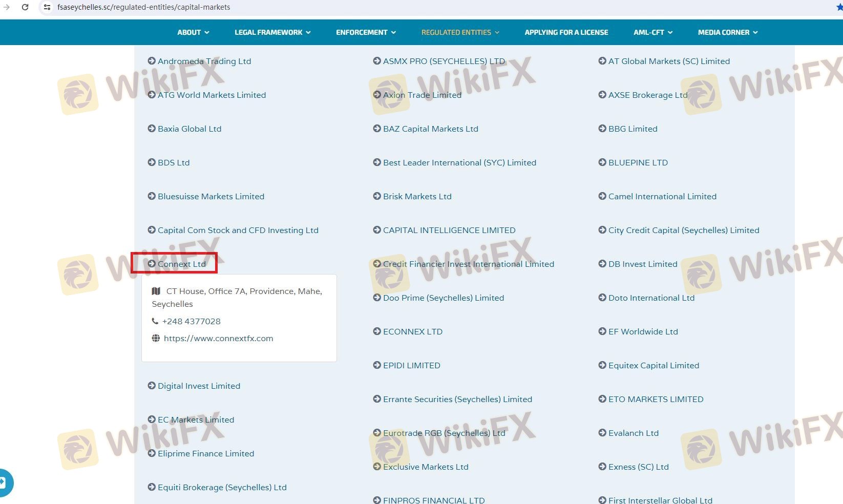The height and width of the screenshot is (504, 843).
Task: Open the Media Corner menu
Action: tap(727, 32)
